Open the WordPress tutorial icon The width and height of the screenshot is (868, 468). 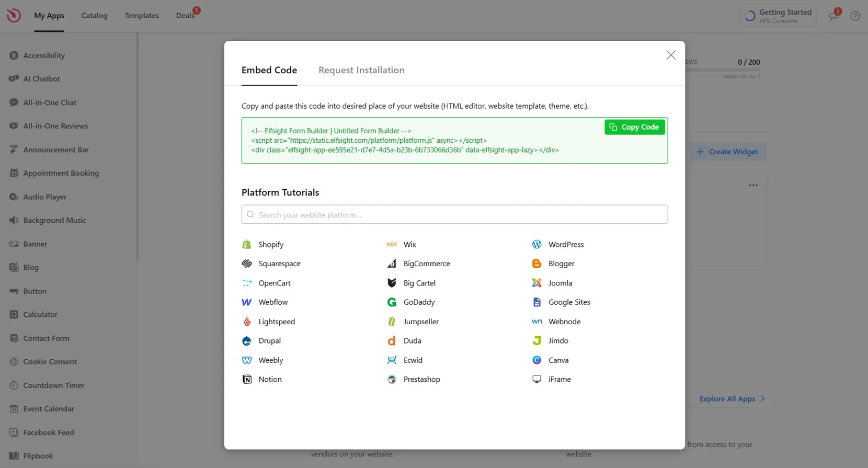536,244
